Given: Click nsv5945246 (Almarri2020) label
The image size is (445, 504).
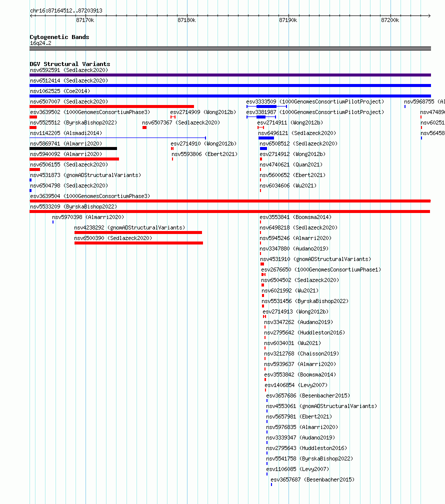Looking at the screenshot, I should pos(295,238).
